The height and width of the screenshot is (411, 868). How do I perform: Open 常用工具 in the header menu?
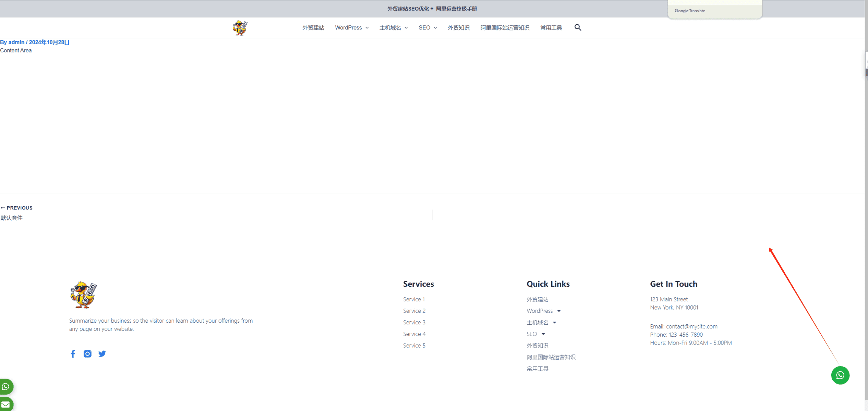pyautogui.click(x=551, y=28)
